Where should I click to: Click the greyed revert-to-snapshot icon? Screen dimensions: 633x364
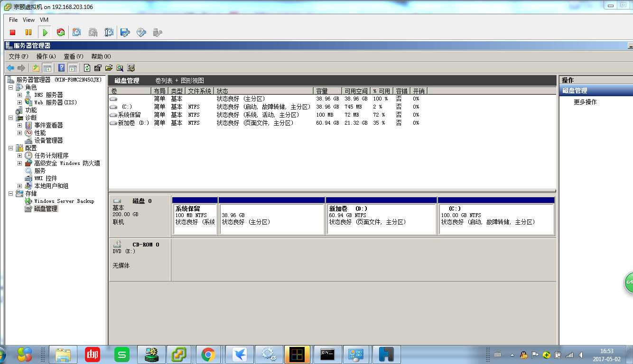[93, 32]
